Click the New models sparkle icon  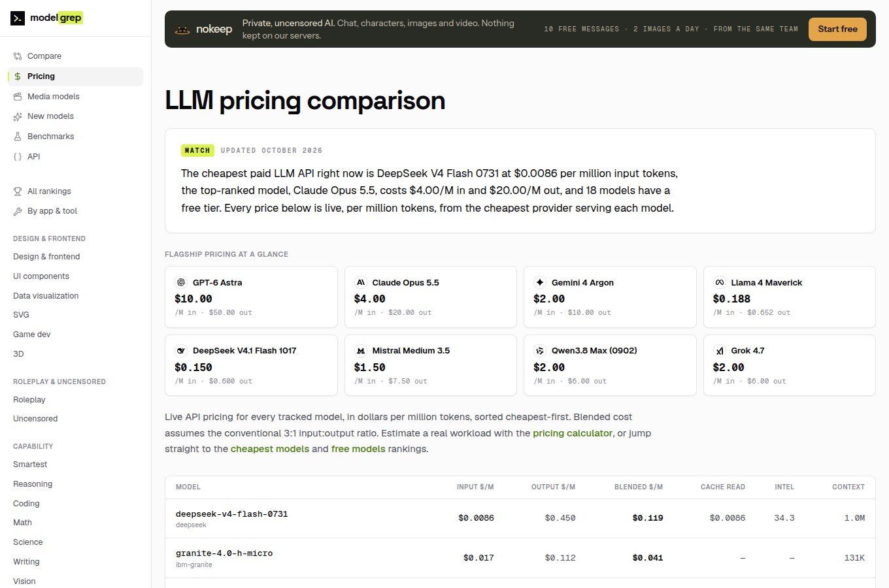tap(18, 116)
